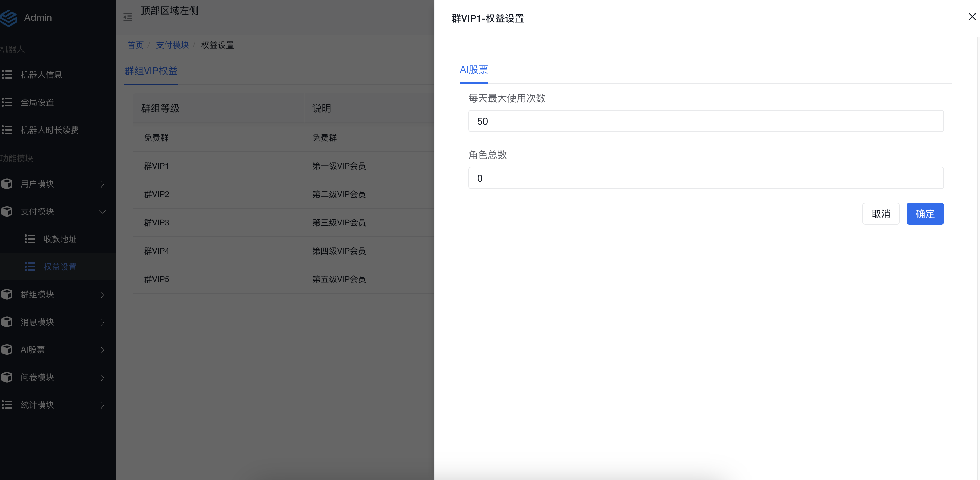The width and height of the screenshot is (980, 480).
Task: Open the 权益设置 menu item
Action: [60, 267]
